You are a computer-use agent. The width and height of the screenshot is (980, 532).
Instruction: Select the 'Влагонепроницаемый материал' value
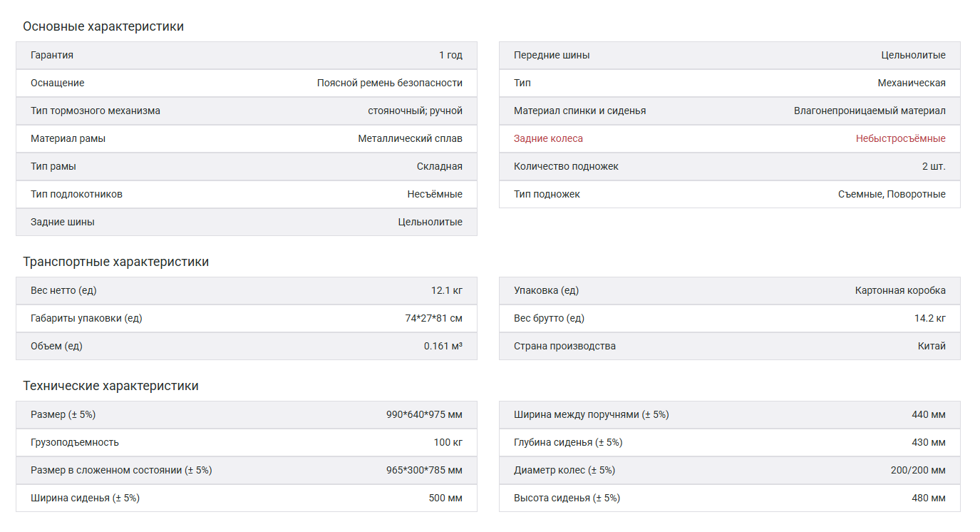870,111
